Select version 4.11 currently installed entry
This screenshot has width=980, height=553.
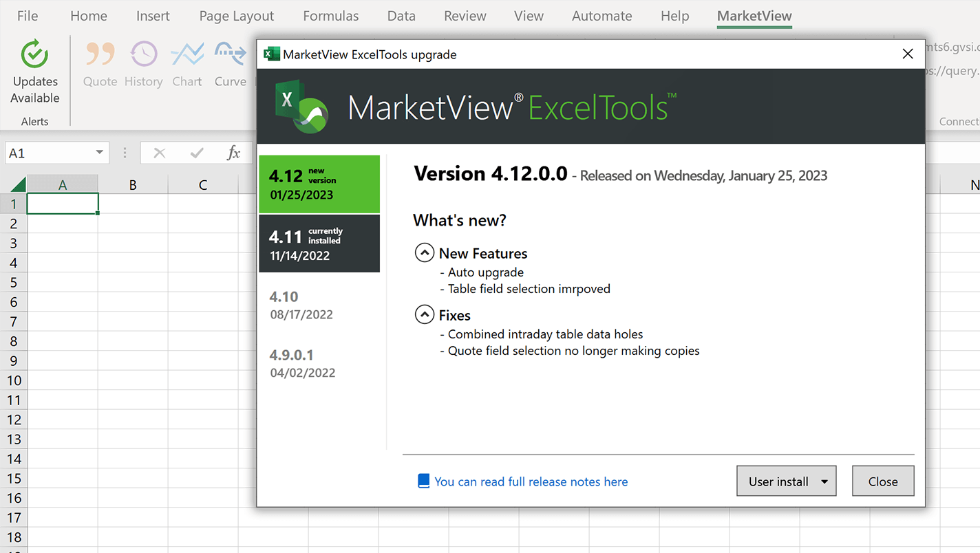[x=319, y=243]
